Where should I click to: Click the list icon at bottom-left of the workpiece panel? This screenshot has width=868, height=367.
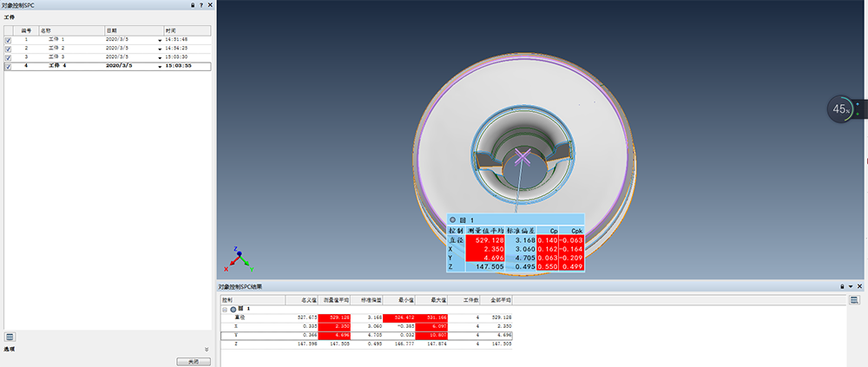[x=10, y=337]
